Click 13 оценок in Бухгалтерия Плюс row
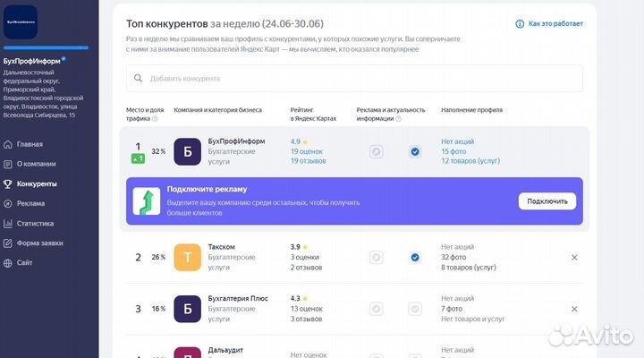644x358 pixels. click(307, 309)
